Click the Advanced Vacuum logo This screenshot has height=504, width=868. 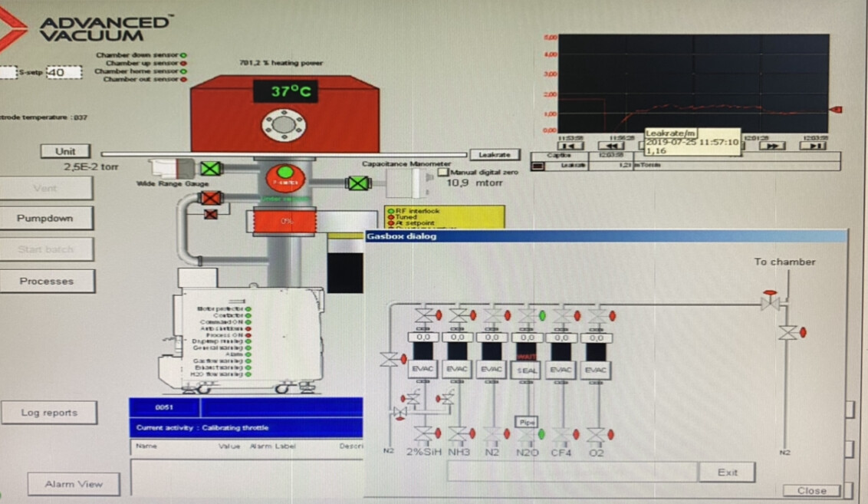(89, 29)
